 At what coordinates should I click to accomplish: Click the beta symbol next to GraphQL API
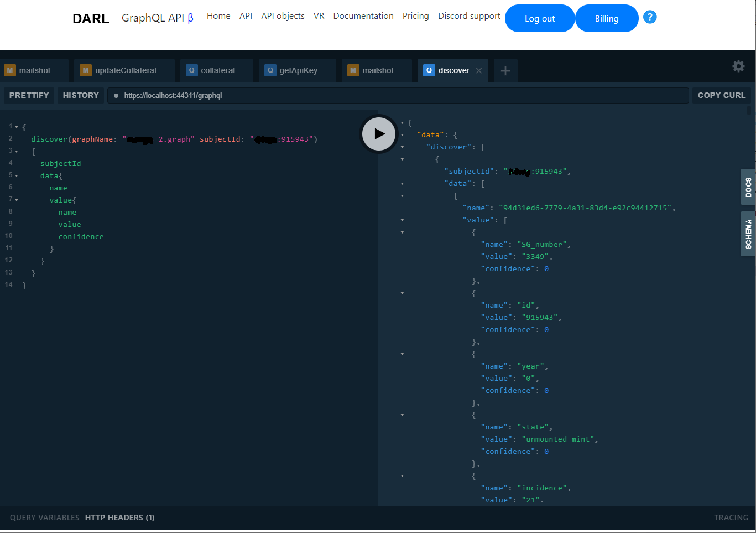pyautogui.click(x=190, y=18)
